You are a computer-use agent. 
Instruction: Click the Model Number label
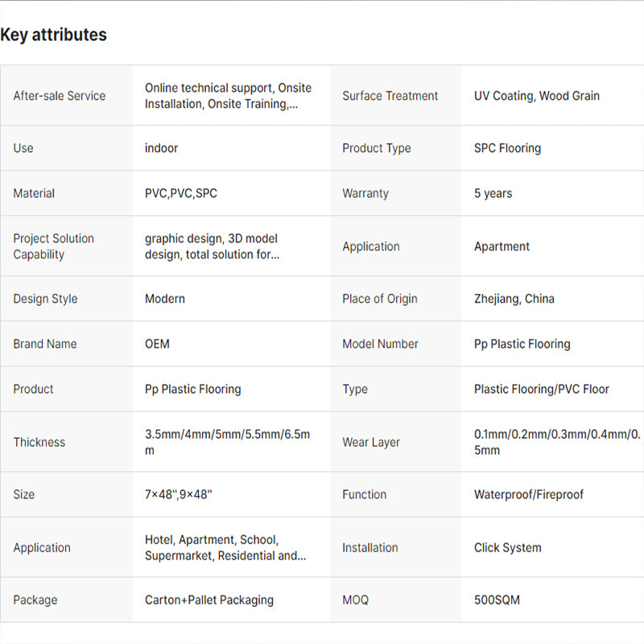pos(380,344)
